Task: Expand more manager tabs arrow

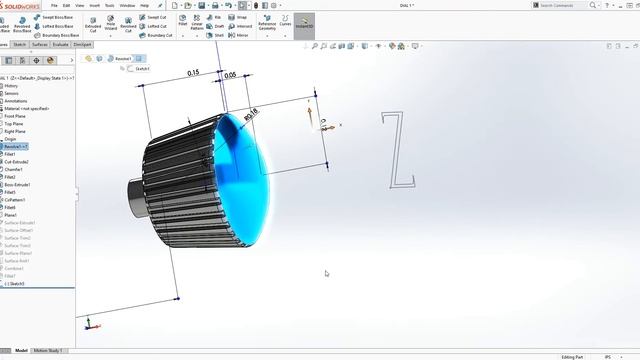Action: coord(72,60)
